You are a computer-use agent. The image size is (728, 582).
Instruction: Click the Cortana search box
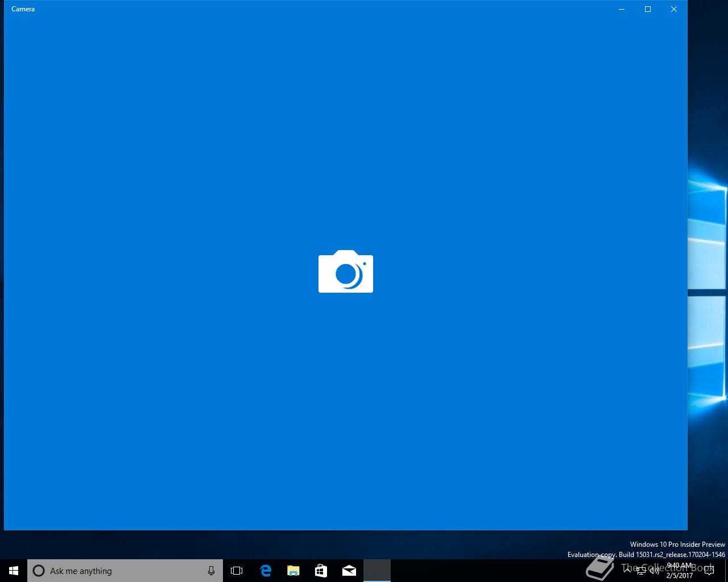tap(125, 571)
